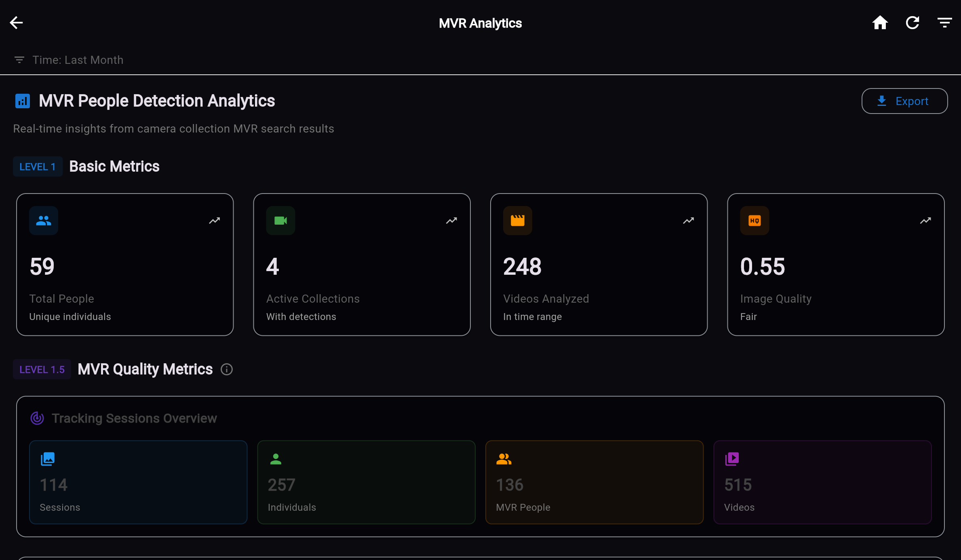
Task: Show MVR Quality Metrics info tooltip
Action: coord(226,369)
